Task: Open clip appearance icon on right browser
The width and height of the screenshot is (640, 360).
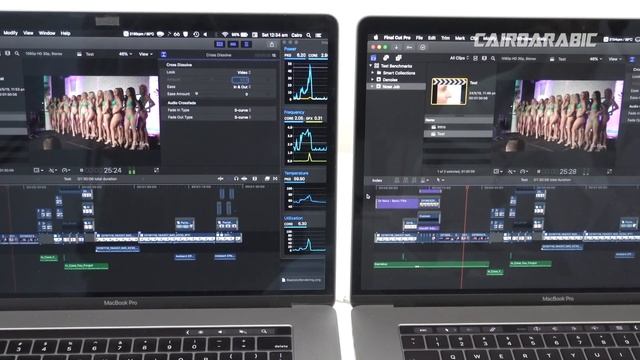Action: click(484, 58)
